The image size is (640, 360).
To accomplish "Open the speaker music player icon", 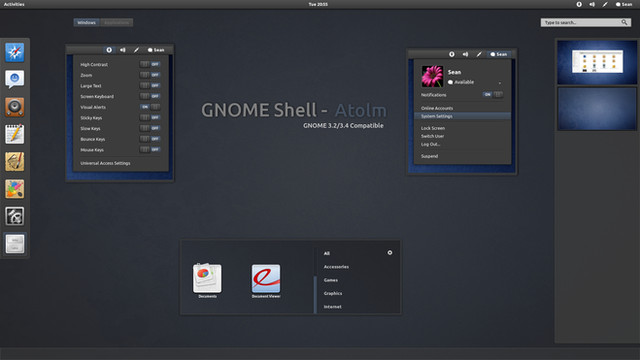I will coord(15,107).
